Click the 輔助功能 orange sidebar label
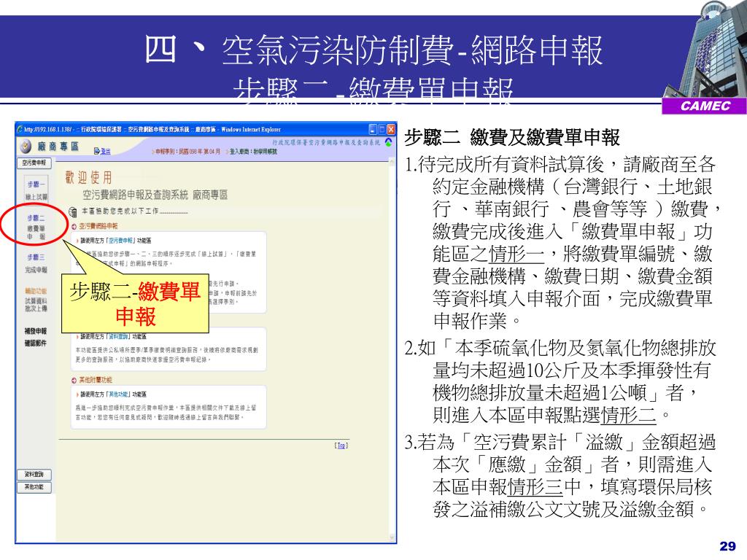 click(x=36, y=291)
